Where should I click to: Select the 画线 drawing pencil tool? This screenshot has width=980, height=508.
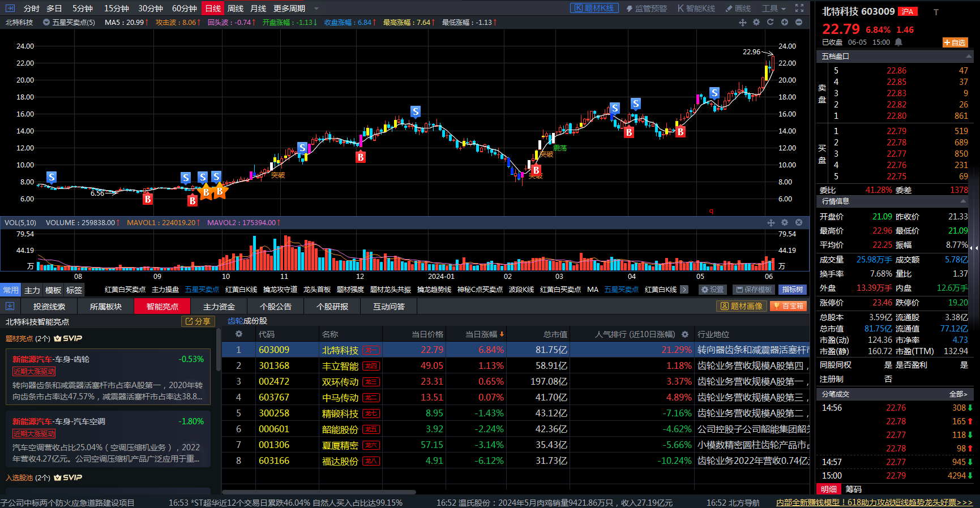(738, 8)
